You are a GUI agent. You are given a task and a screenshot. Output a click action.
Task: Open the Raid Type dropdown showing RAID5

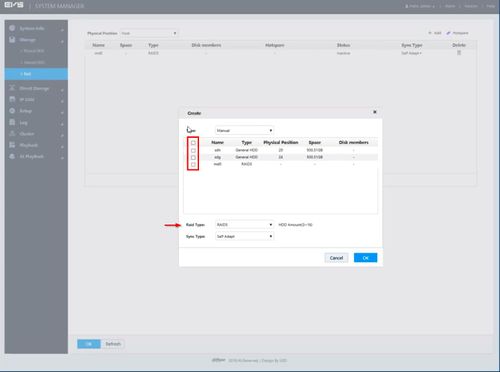[x=244, y=225]
